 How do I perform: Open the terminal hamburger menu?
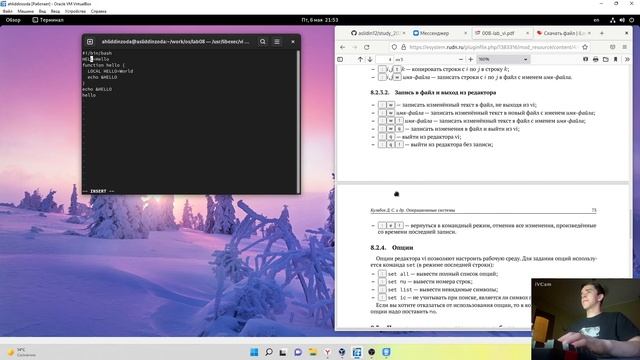click(x=277, y=42)
